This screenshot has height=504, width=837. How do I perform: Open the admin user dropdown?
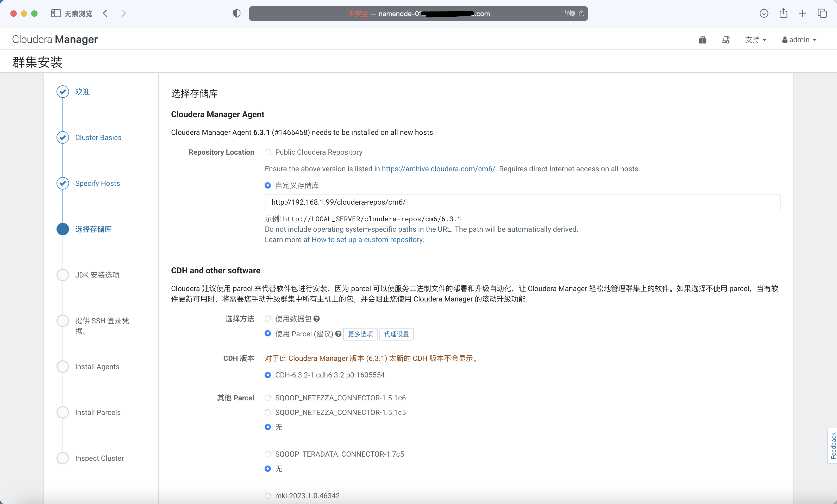799,40
